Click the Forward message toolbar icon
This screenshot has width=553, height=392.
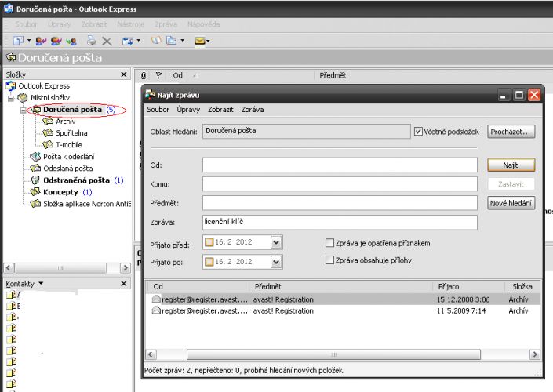pos(71,41)
